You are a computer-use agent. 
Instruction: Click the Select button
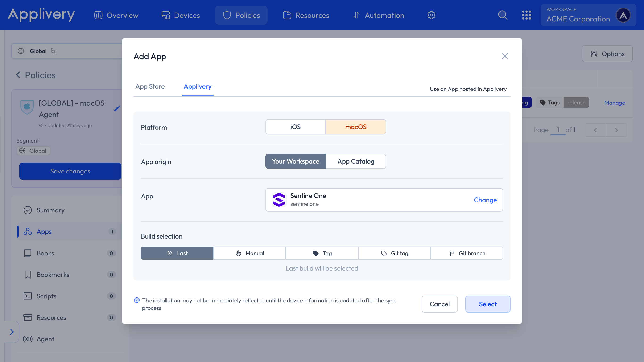487,304
